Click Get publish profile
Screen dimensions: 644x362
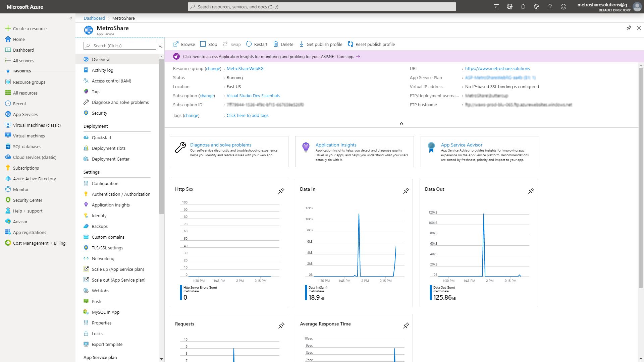321,44
